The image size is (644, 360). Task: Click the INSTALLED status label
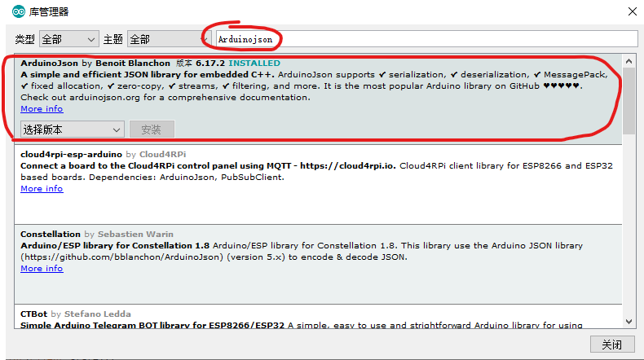coord(254,64)
